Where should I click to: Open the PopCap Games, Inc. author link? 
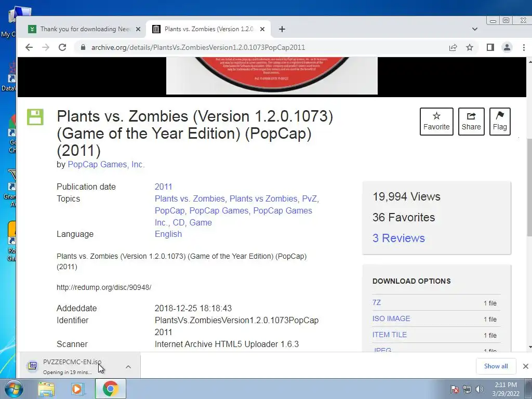pyautogui.click(x=106, y=164)
